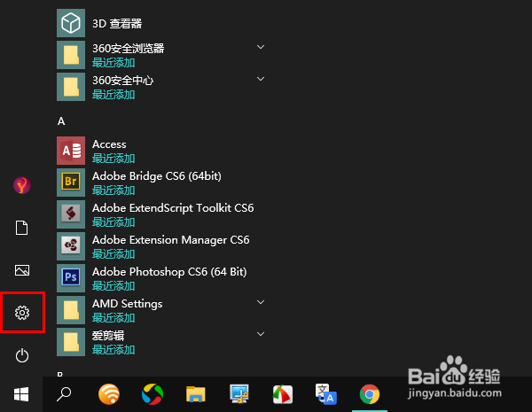This screenshot has height=412, width=532.
Task: Click the AMD Settings label
Action: click(127, 304)
